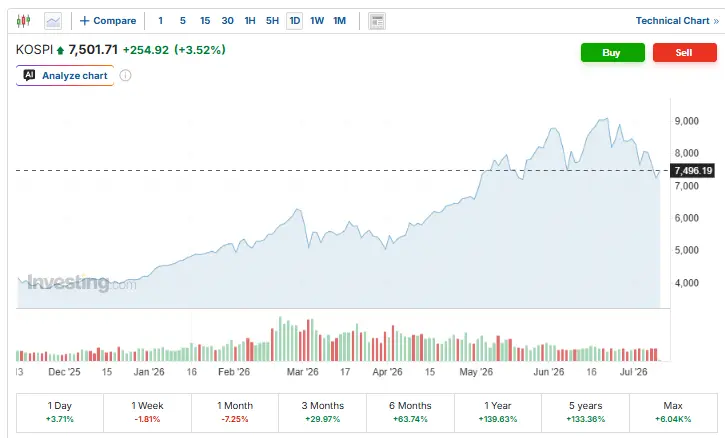Click the 7,501.71 current price
Screen dimensions: 725x438
(93, 49)
